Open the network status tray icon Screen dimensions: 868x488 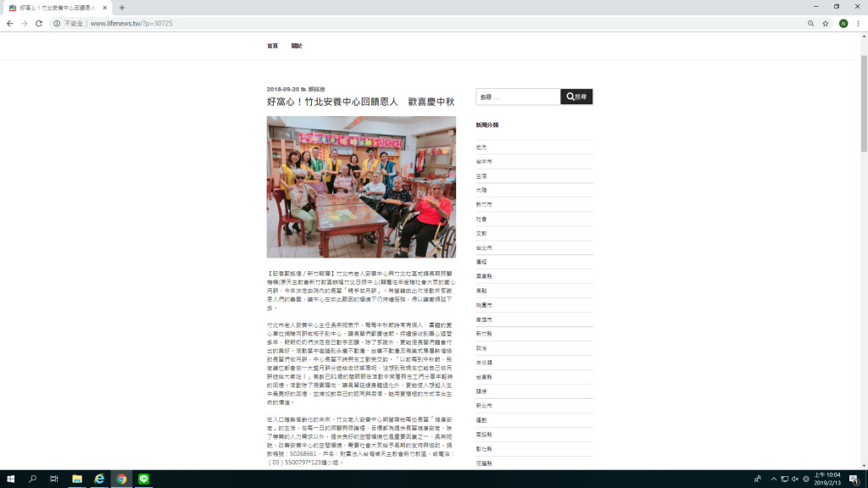click(x=784, y=479)
